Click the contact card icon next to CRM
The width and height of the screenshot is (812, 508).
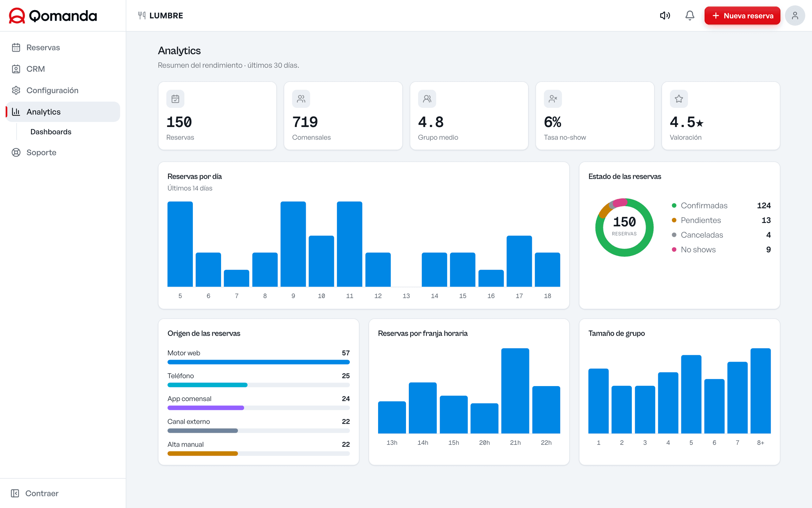pyautogui.click(x=16, y=69)
